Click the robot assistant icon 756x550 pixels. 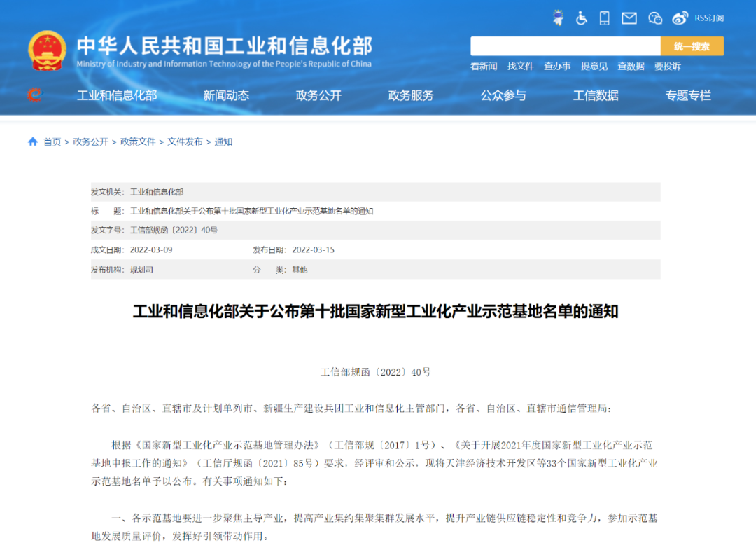[558, 18]
